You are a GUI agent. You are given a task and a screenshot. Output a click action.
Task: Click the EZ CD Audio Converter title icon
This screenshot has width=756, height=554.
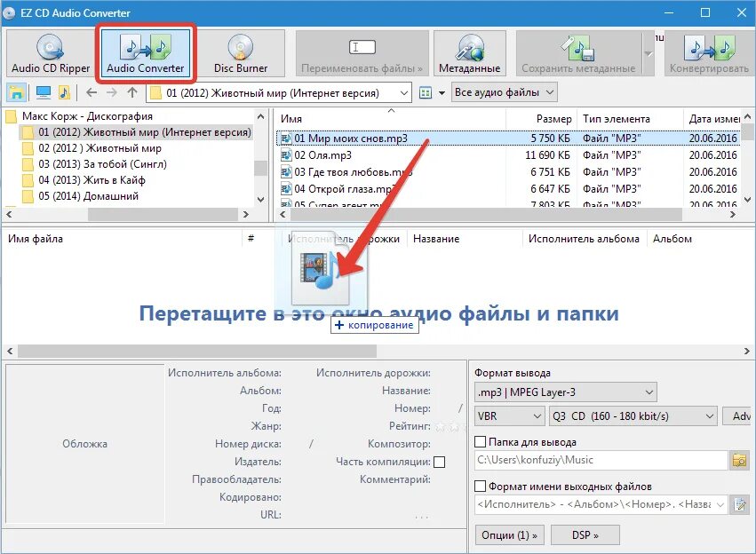[x=9, y=13]
